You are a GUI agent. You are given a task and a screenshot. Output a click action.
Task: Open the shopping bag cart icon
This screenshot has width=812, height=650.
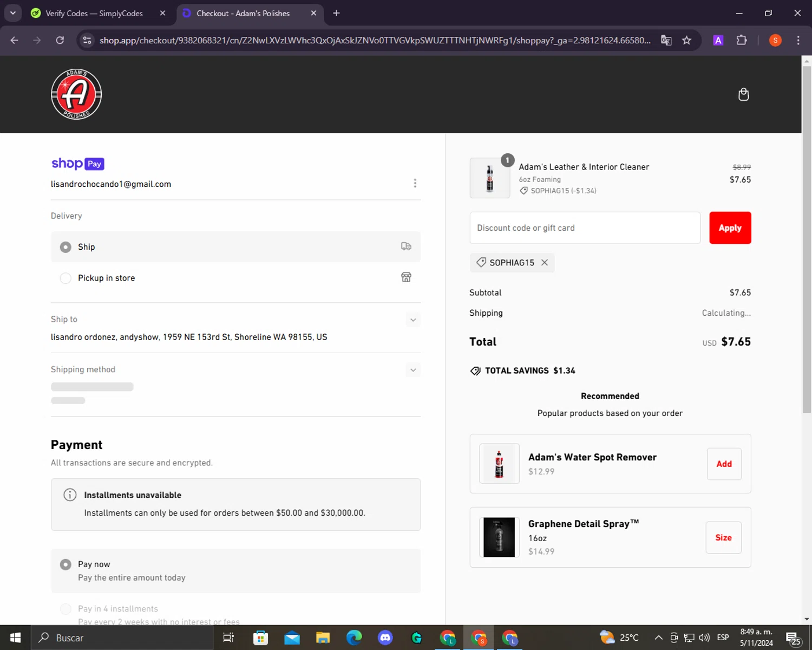743,94
